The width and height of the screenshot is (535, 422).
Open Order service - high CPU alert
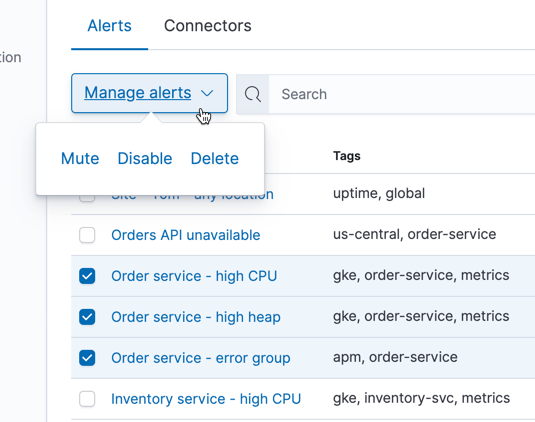pyautogui.click(x=194, y=276)
